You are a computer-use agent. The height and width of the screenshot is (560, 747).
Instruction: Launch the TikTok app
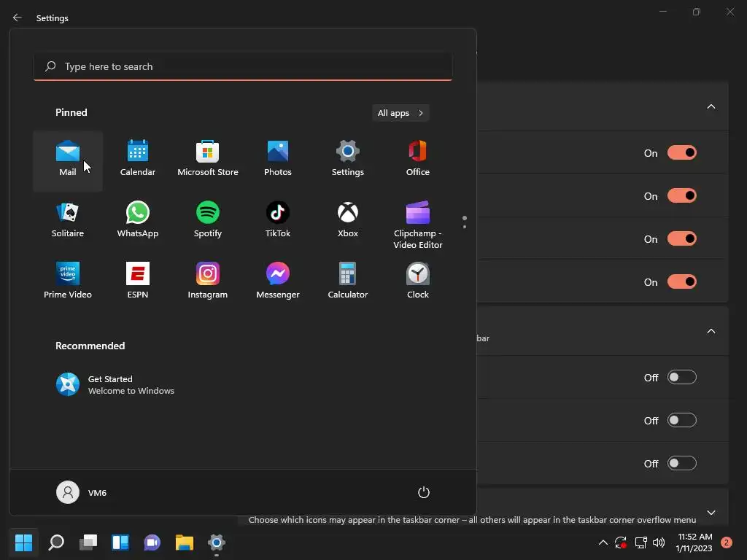(x=278, y=222)
